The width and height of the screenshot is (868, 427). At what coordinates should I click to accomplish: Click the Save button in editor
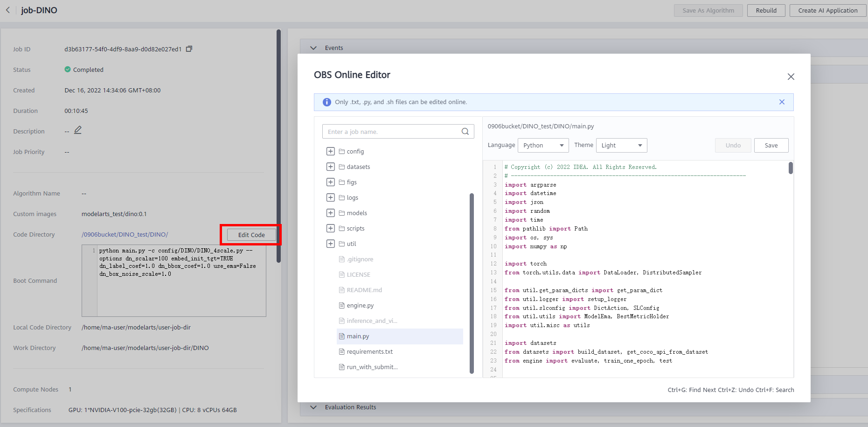[771, 146]
